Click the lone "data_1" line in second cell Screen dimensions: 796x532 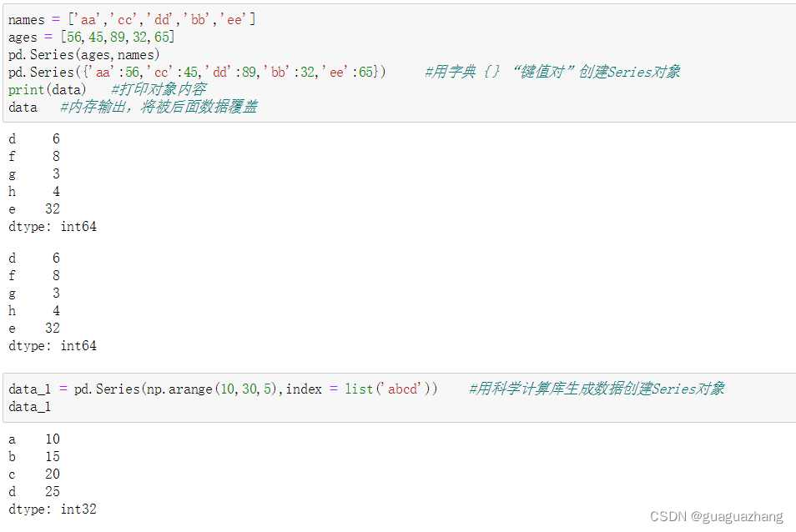[29, 407]
